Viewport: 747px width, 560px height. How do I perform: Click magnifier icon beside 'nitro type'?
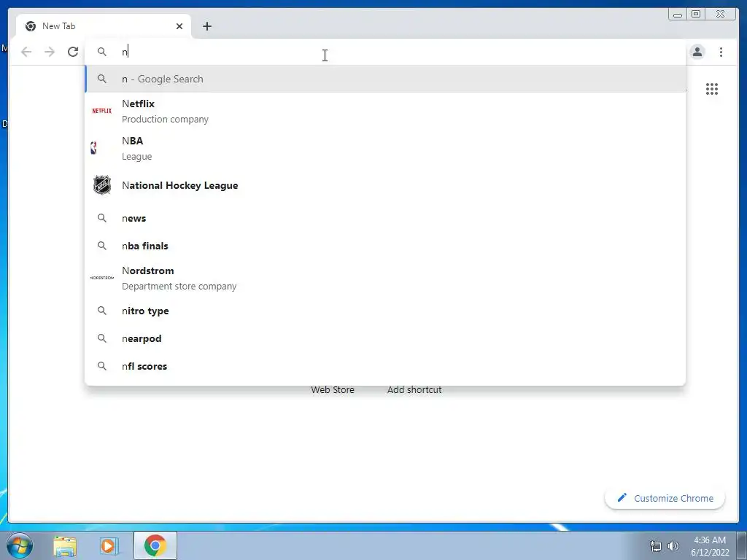(x=102, y=311)
